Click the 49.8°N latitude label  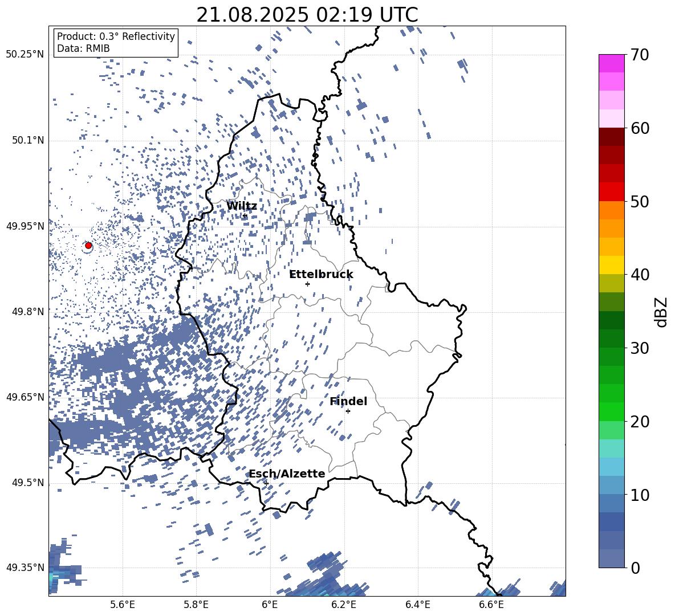tap(29, 312)
